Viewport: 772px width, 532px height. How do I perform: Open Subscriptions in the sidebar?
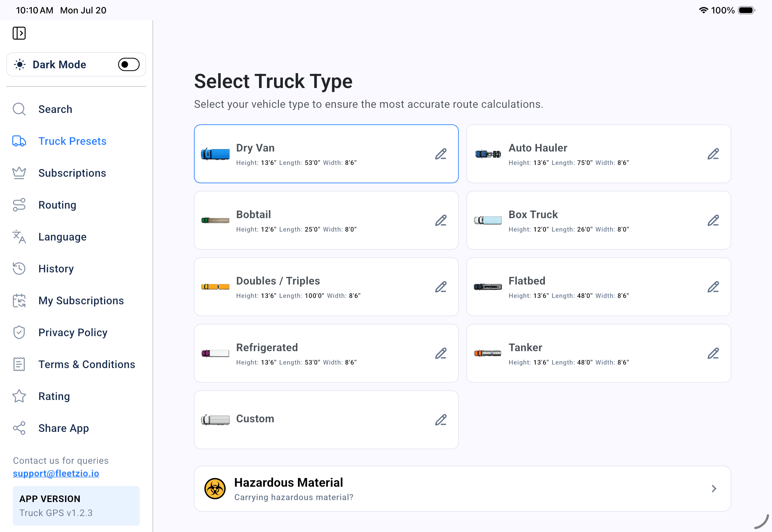click(x=76, y=173)
